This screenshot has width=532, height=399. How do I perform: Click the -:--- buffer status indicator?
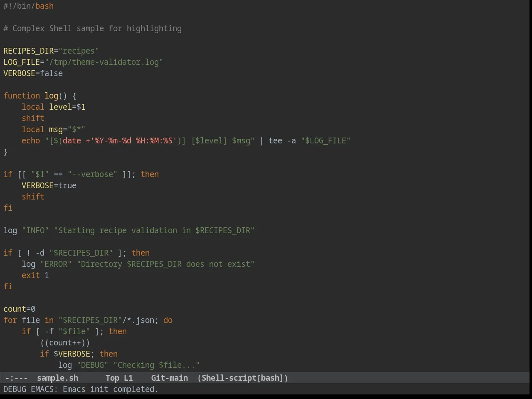16,378
